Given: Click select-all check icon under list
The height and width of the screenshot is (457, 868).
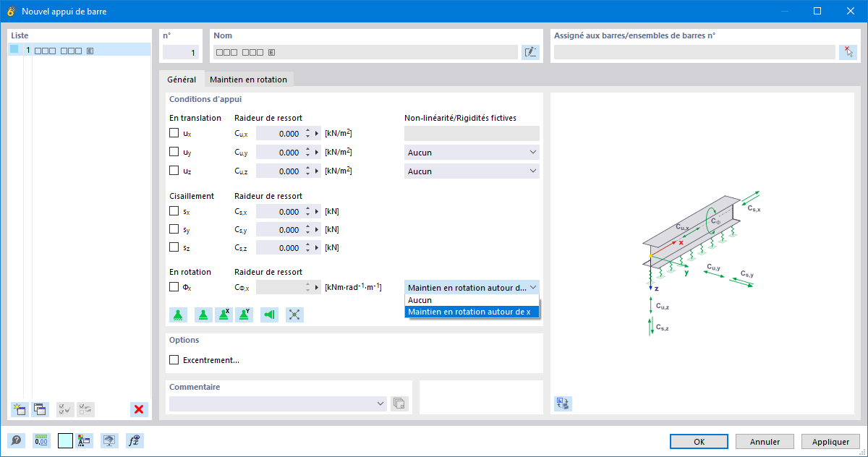Looking at the screenshot, I should click(65, 409).
